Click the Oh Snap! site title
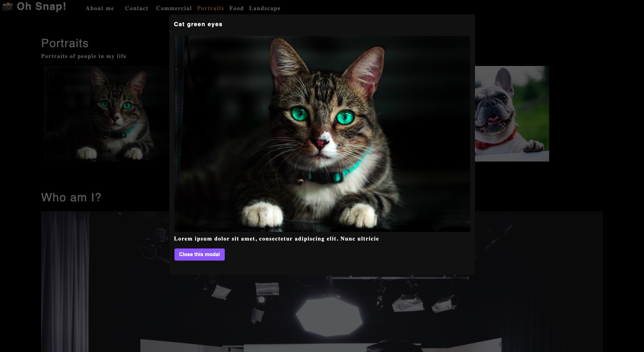 41,6
